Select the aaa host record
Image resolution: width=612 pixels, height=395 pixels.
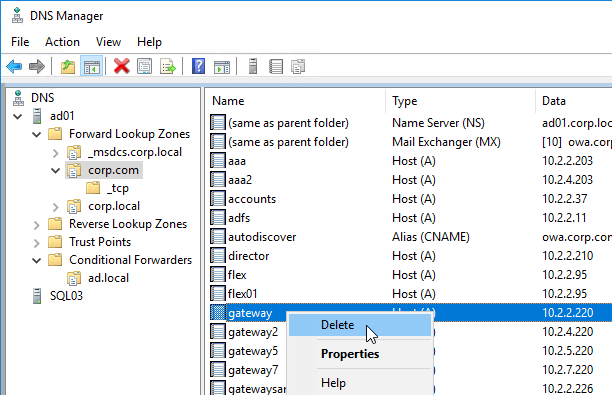coord(237,161)
